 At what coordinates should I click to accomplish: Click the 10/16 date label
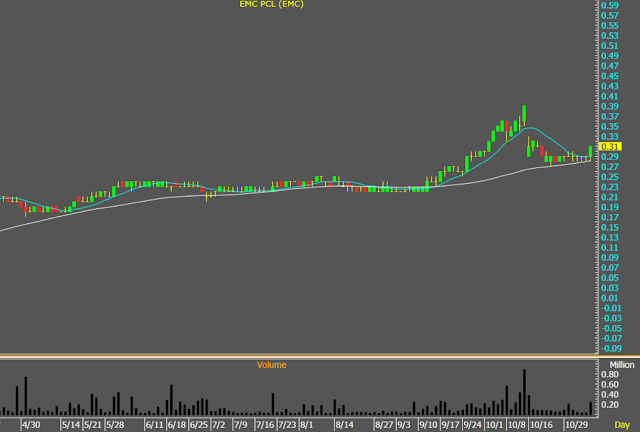pyautogui.click(x=541, y=425)
